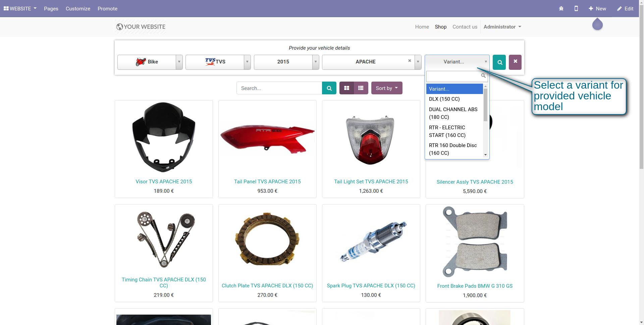Viewport: 644px width, 325px height.
Task: Click the clutch plate product image
Action: (267, 239)
